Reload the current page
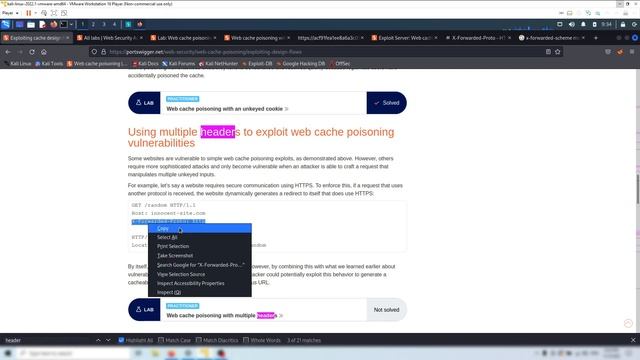The height and width of the screenshot is (360, 640). [x=32, y=52]
